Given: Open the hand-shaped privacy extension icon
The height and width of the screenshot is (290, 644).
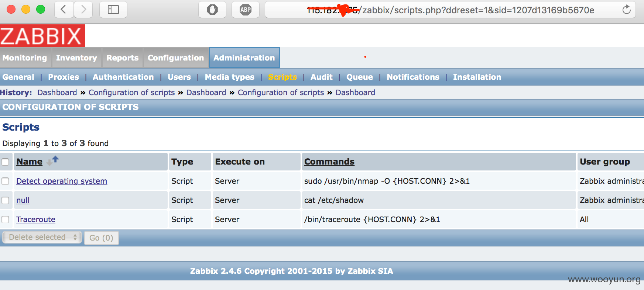Looking at the screenshot, I should pyautogui.click(x=212, y=10).
